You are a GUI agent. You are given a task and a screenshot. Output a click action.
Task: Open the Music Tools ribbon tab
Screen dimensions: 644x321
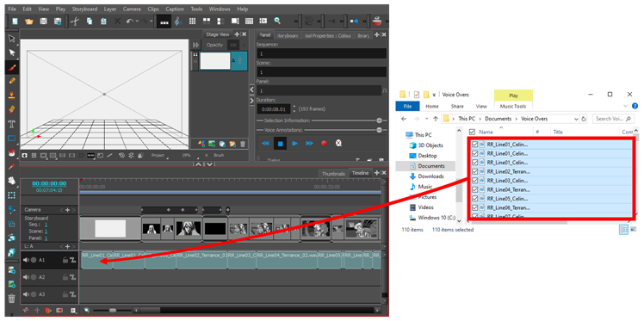point(513,107)
